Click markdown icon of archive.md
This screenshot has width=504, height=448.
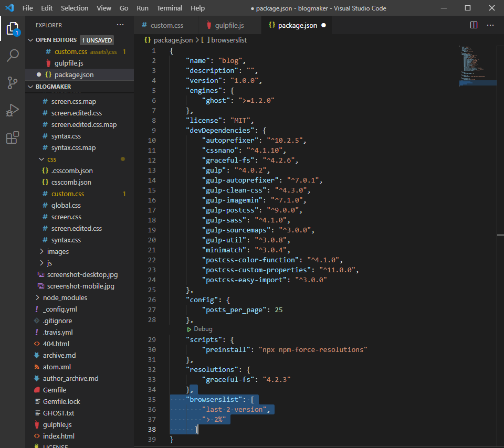click(x=37, y=355)
